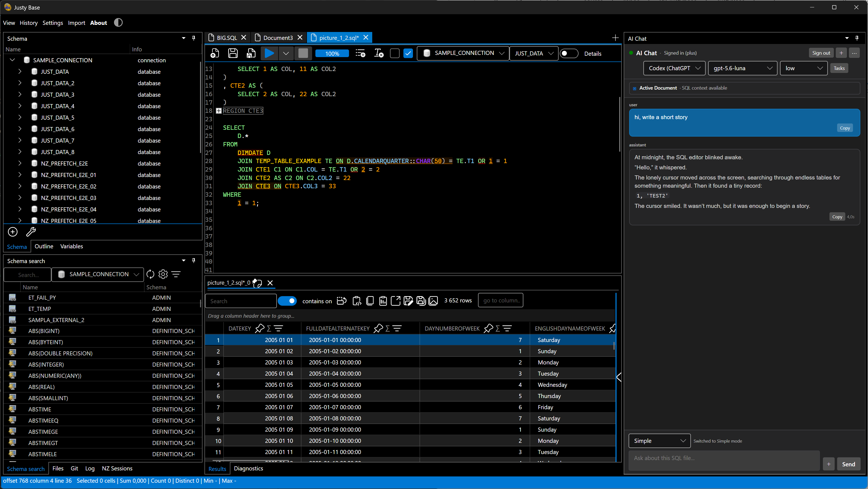The height and width of the screenshot is (489, 868).
Task: Collapse the SAMPLE_CONNECTION tree node
Action: (13, 60)
